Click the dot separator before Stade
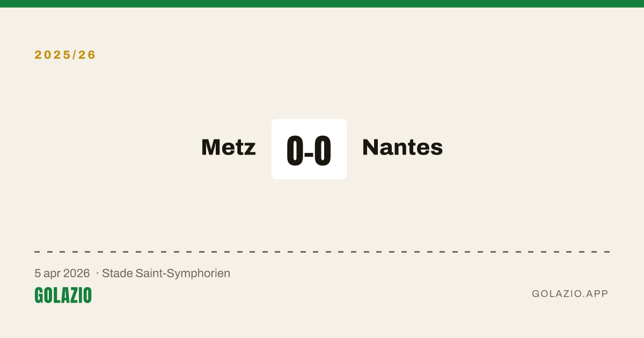The width and height of the screenshot is (644, 338). 97,274
